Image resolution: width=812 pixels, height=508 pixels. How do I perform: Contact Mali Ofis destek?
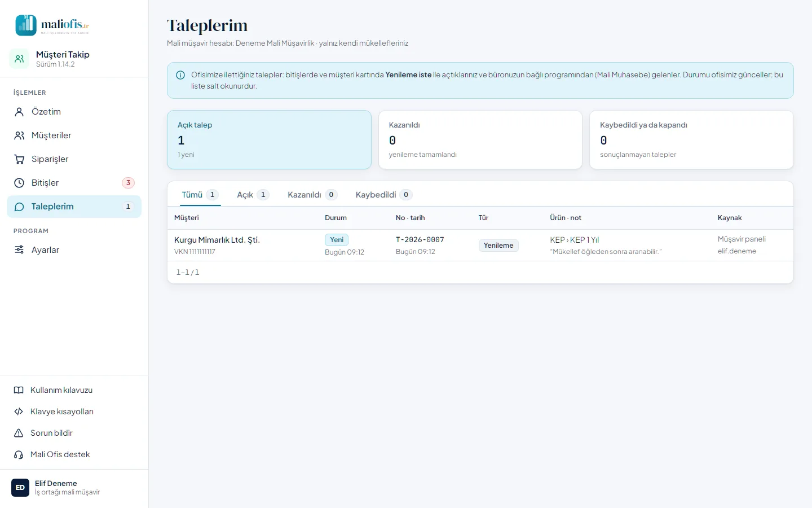74,454
